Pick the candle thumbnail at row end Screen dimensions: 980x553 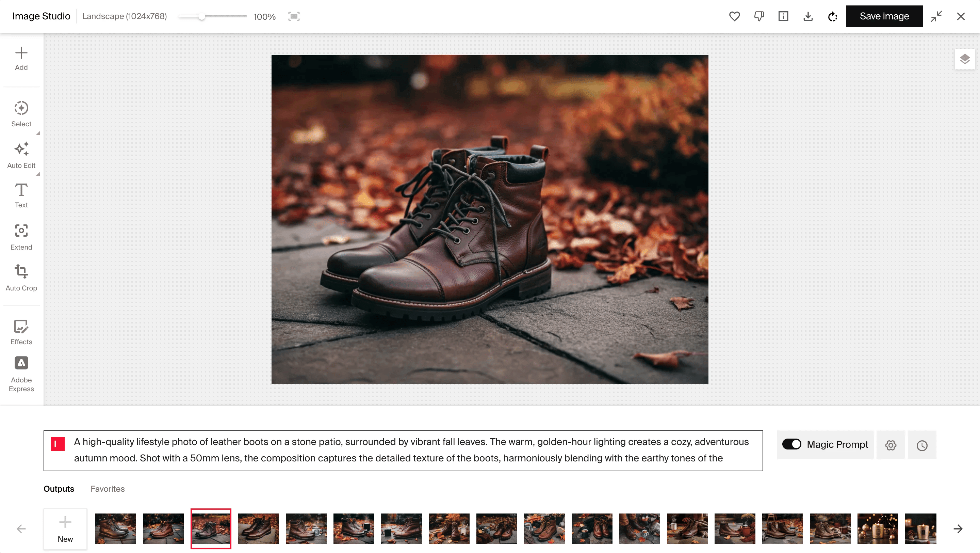921,528
